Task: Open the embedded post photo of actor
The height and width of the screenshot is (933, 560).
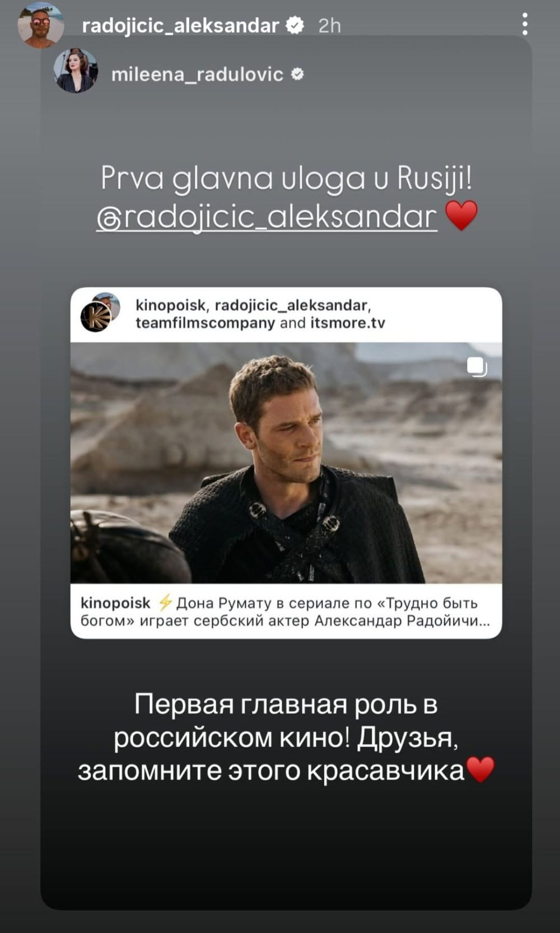Action: click(286, 463)
